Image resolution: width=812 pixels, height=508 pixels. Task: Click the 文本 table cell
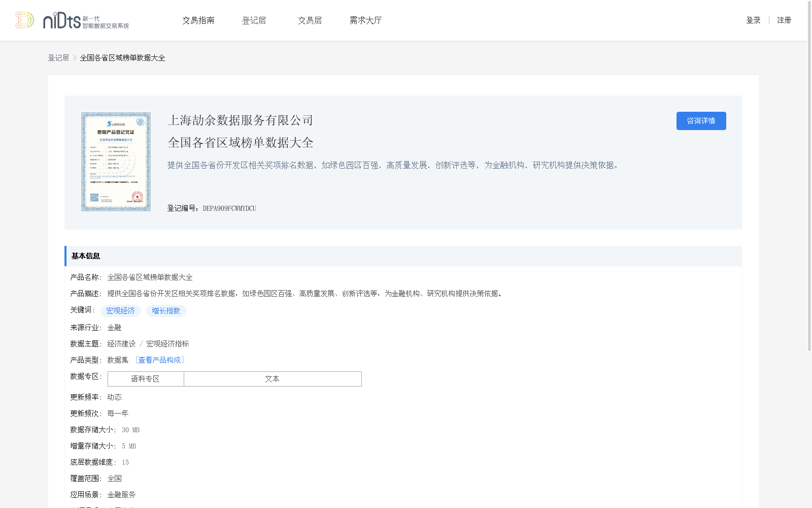coord(273,379)
